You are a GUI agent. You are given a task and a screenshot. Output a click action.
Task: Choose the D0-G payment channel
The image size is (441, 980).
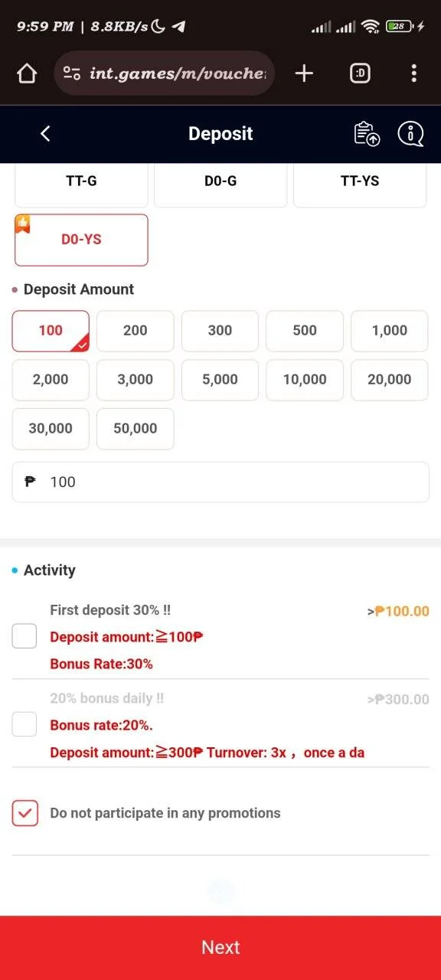click(220, 183)
